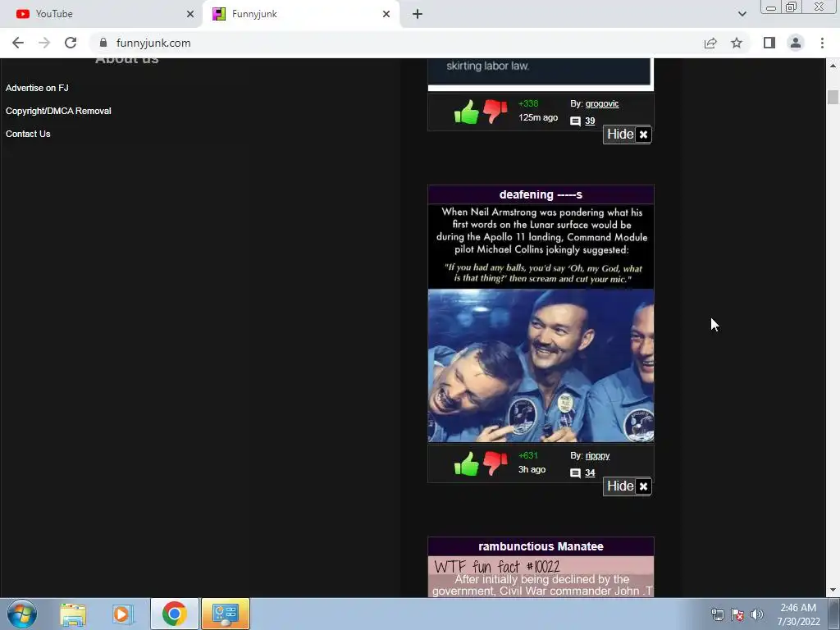840x630 pixels.
Task: Click Show desktop strip
Action: 834,614
